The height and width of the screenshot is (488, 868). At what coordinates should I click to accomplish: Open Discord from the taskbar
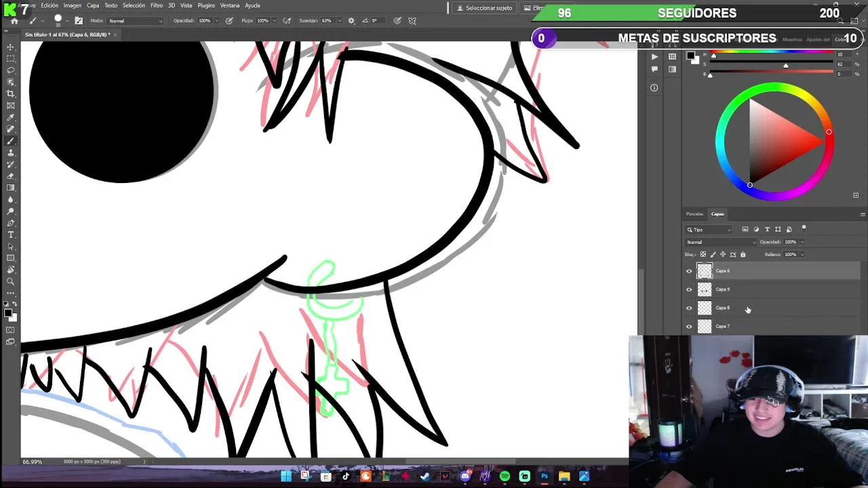pyautogui.click(x=465, y=476)
